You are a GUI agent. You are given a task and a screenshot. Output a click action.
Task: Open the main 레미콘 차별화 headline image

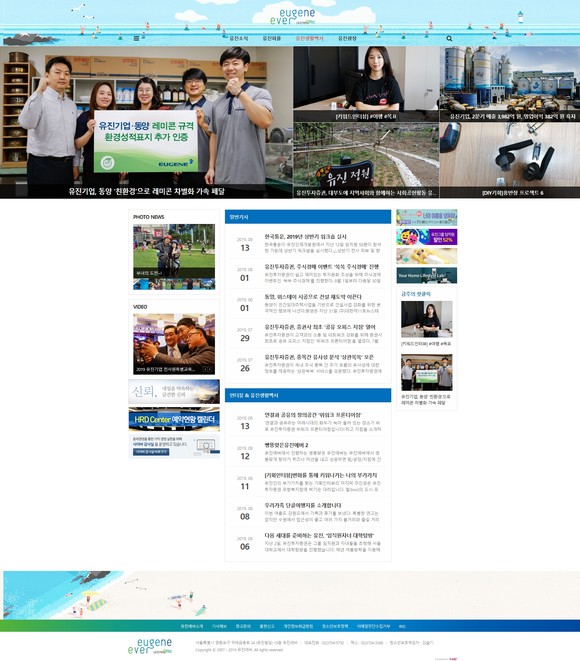pyautogui.click(x=146, y=122)
